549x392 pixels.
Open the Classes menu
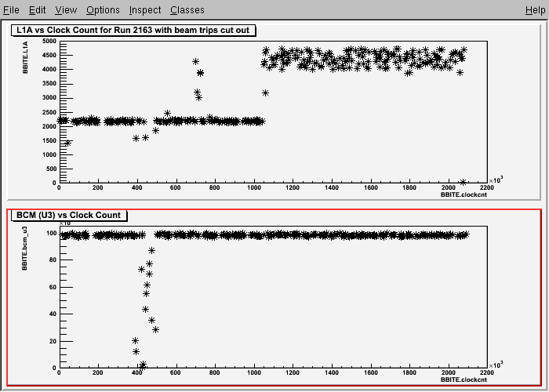pos(187,10)
